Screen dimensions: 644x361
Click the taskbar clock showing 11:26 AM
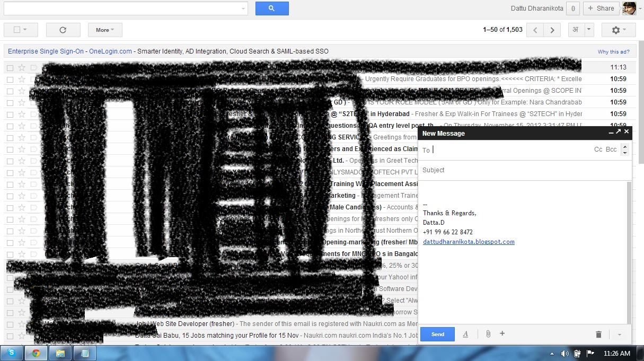click(616, 354)
